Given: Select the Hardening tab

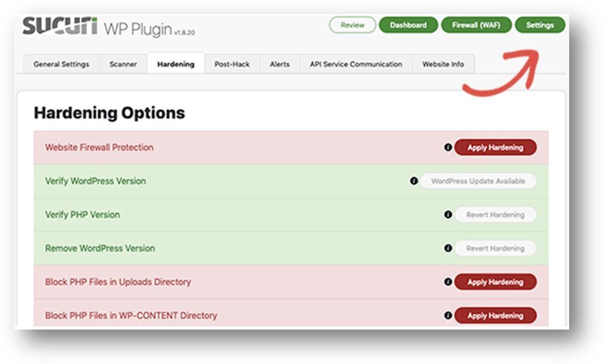Looking at the screenshot, I should pos(176,64).
